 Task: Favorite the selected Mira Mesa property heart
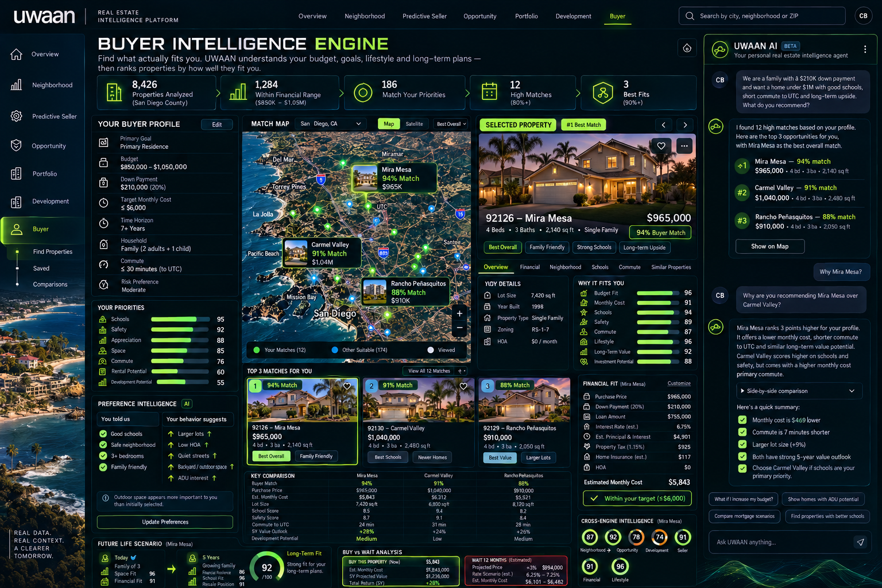pos(661,146)
